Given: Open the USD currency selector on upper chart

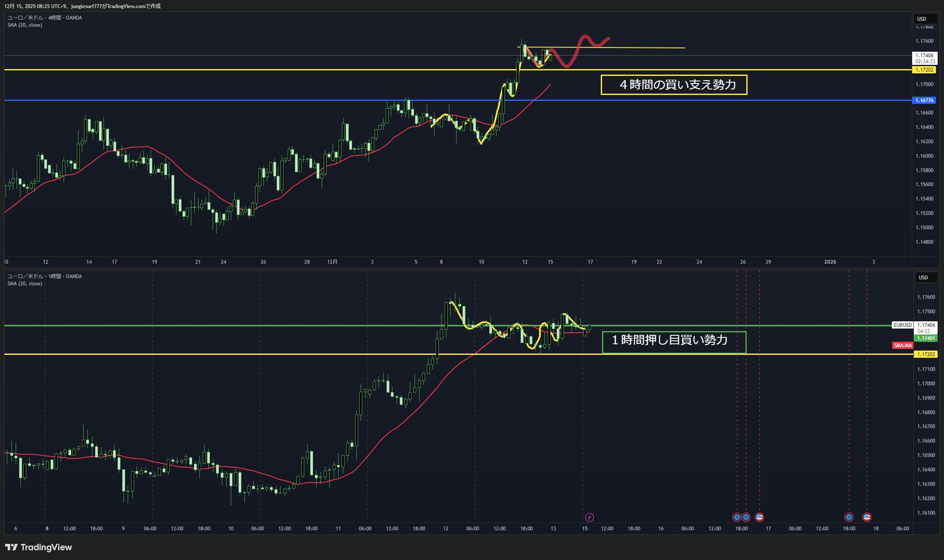Looking at the screenshot, I should coord(925,19).
